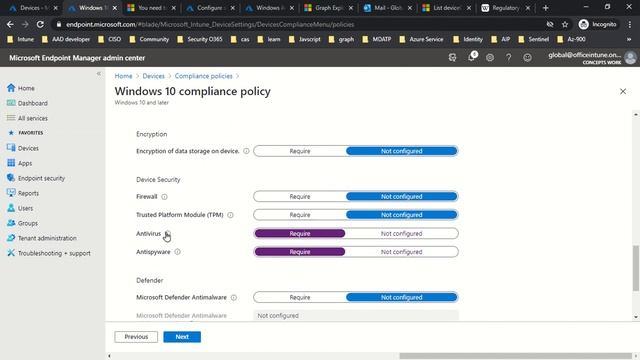Follow the Devices breadcrumb link
This screenshot has width=640, height=360.
pyautogui.click(x=153, y=76)
